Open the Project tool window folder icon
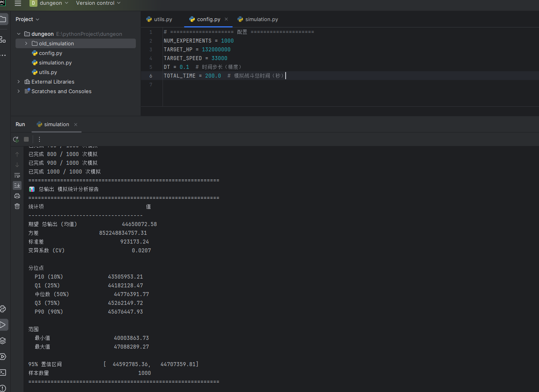539x392 pixels. [3, 19]
